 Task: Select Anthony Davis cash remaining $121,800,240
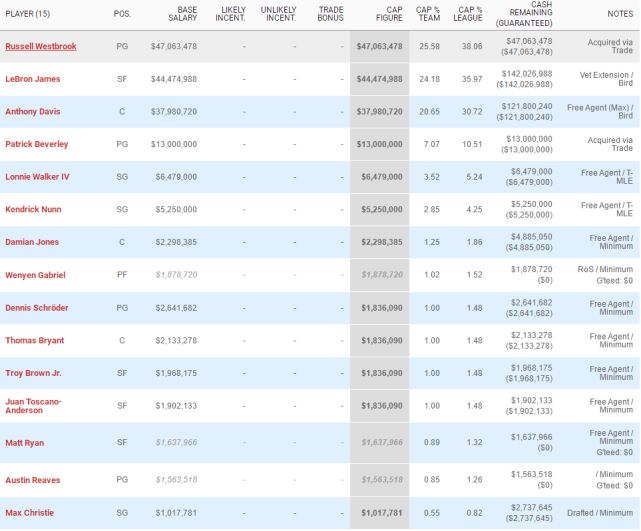pyautogui.click(x=527, y=106)
